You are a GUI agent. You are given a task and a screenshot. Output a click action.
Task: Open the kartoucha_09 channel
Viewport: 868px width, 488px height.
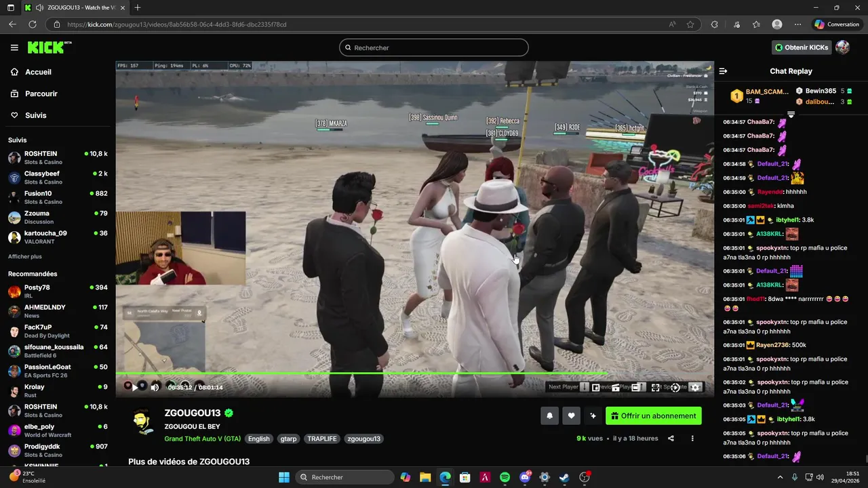coord(58,237)
